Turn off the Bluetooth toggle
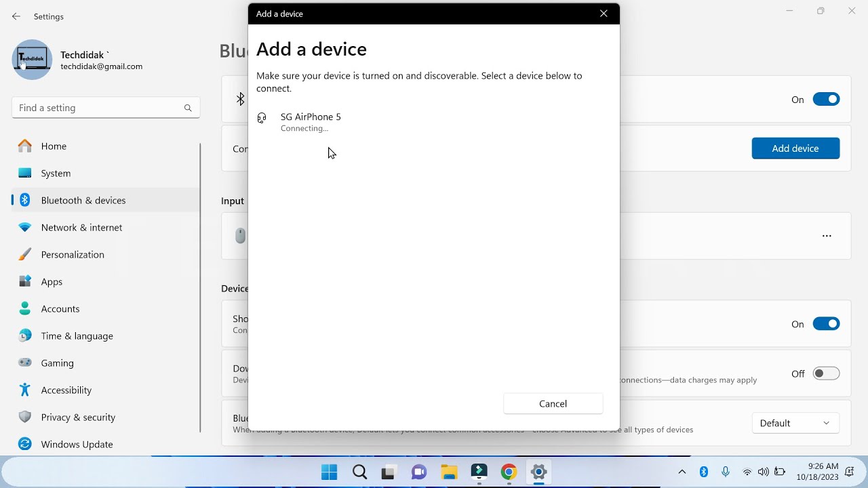Screen dimensions: 868x488 pyautogui.click(x=826, y=100)
